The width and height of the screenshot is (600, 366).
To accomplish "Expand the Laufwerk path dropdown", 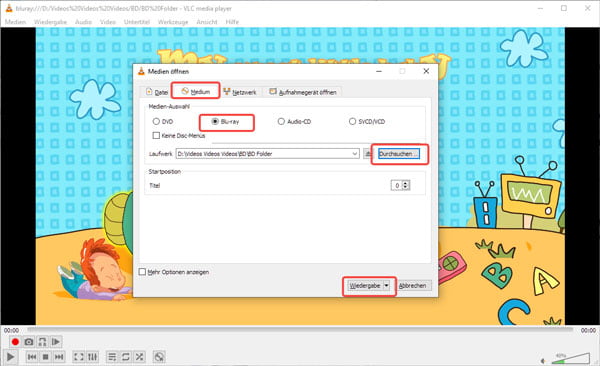I will pos(355,154).
